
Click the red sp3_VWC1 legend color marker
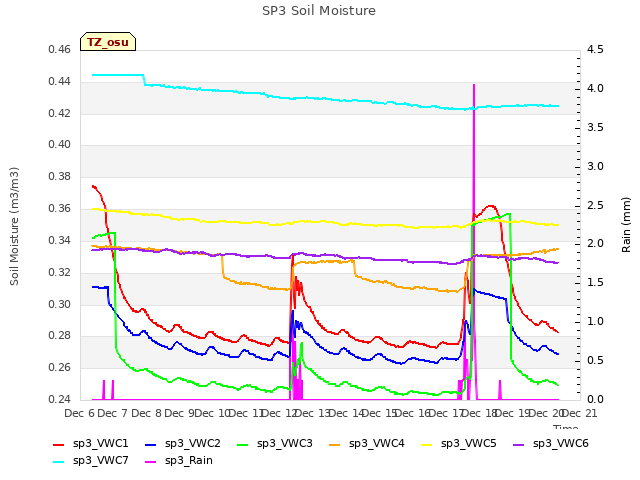pyautogui.click(x=59, y=444)
